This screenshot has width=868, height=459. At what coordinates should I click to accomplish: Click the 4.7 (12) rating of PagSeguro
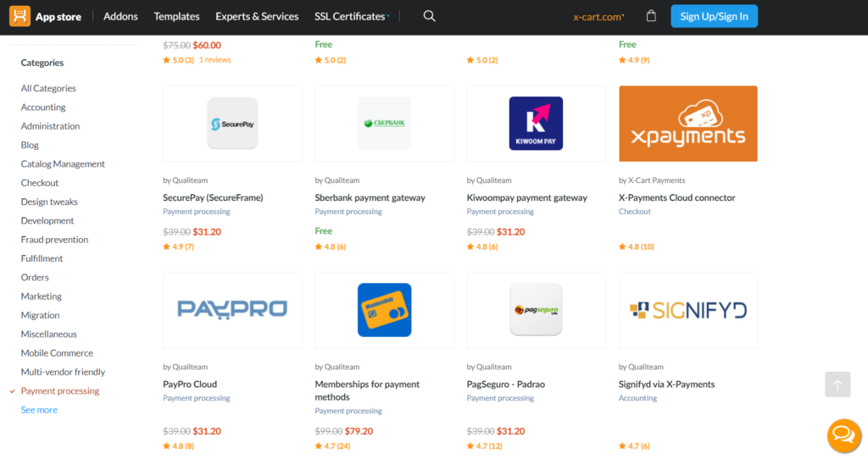coord(484,445)
